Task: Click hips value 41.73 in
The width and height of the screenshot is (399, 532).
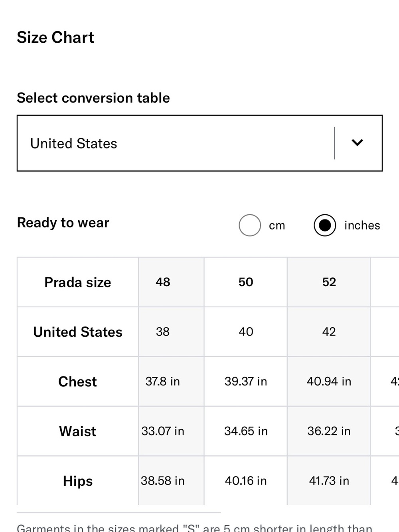Action: (x=329, y=481)
